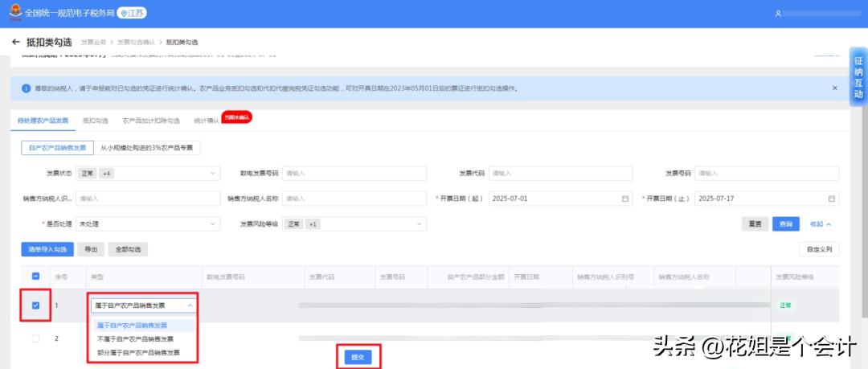
Task: Select the 自产农产品销售发票 sub-tab
Action: pos(58,148)
